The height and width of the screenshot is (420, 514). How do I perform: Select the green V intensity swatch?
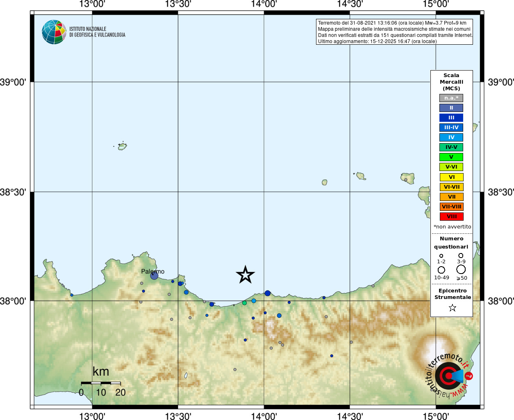click(451, 157)
